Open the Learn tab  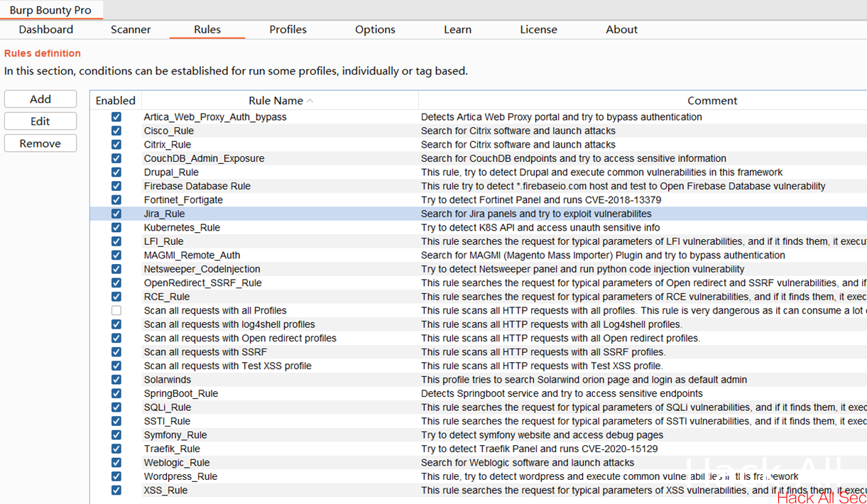[457, 30]
